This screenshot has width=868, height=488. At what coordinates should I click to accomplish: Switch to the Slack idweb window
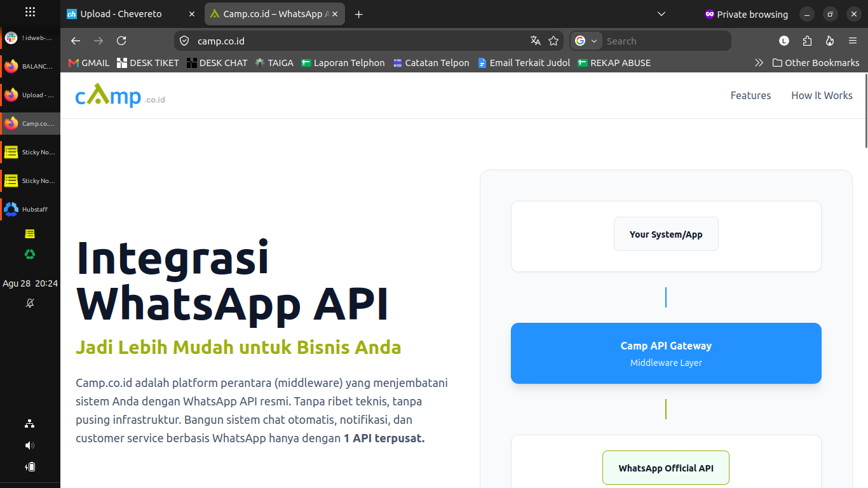(30, 38)
